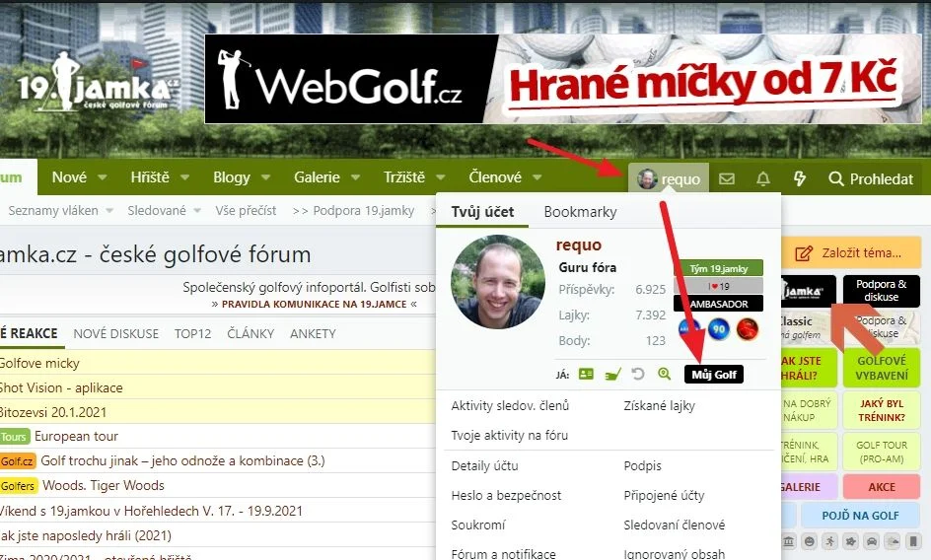Click the requo user menu in navbar
This screenshot has width=931, height=560.
click(669, 178)
